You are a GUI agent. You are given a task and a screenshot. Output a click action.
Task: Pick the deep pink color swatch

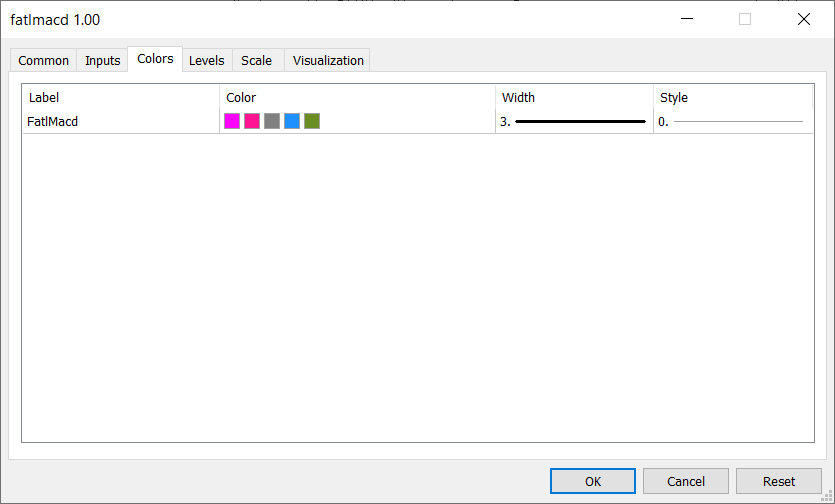[x=252, y=121]
